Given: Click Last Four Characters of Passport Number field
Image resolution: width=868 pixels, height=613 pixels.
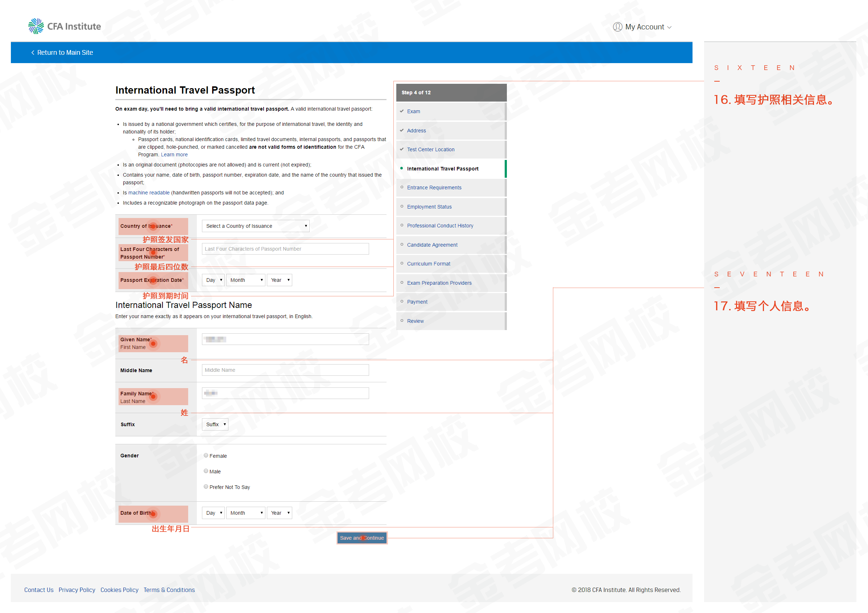Looking at the screenshot, I should [285, 249].
